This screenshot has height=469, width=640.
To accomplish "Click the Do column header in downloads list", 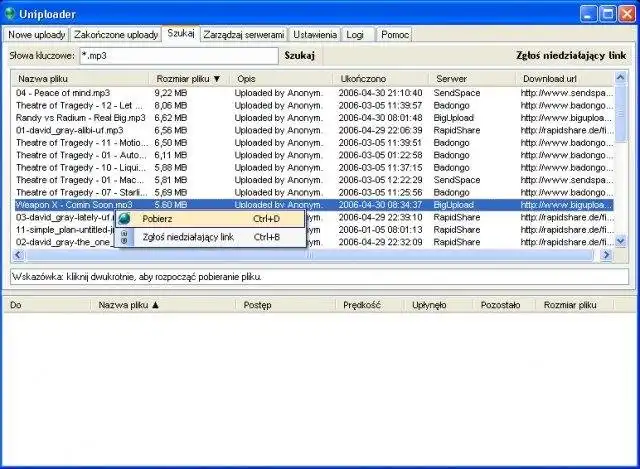I will point(47,305).
